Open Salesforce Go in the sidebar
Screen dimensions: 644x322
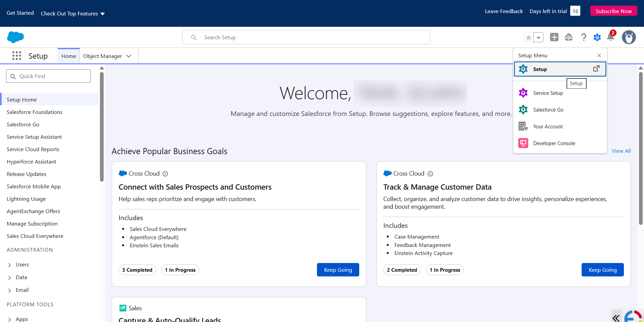23,124
